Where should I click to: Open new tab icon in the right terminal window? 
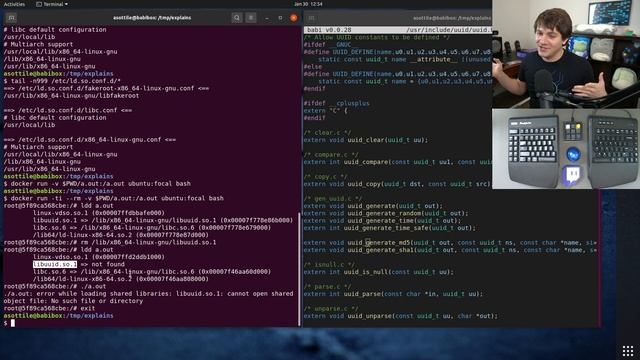pyautogui.click(x=311, y=18)
